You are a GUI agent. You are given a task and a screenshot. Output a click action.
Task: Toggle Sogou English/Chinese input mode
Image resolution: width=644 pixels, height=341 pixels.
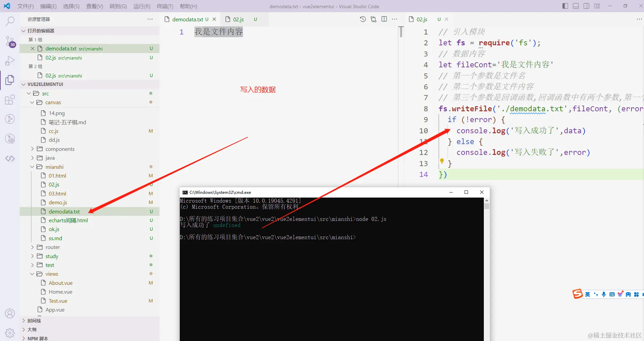(588, 294)
